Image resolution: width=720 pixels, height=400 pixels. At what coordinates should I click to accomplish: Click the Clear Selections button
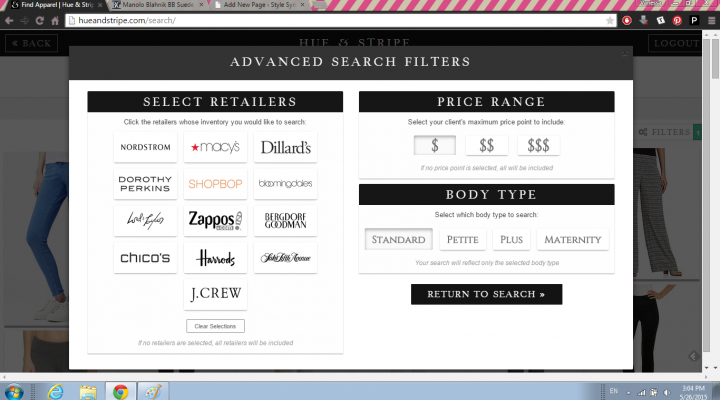point(215,326)
